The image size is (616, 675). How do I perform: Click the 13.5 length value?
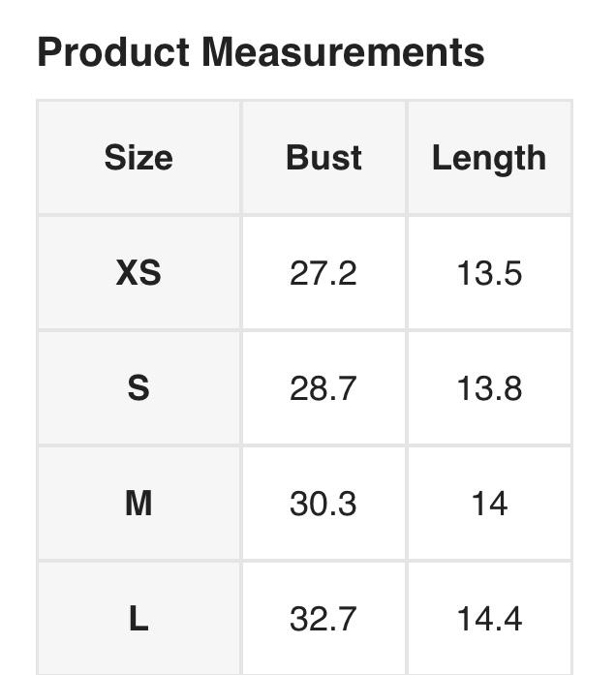coord(489,273)
